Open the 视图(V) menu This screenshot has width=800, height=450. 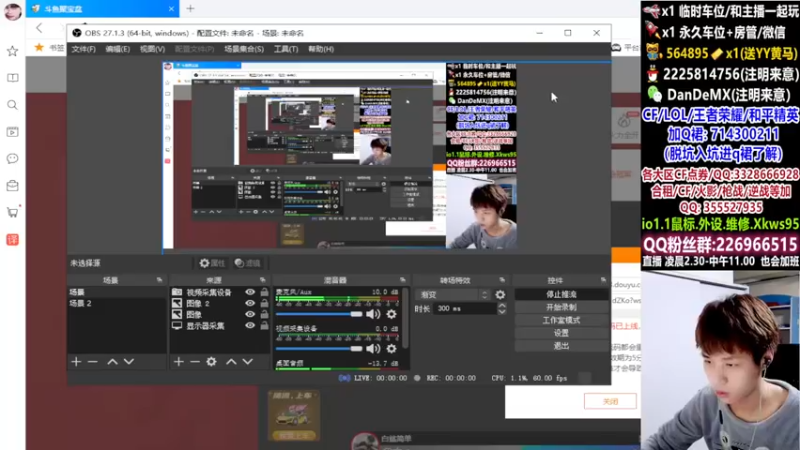pos(152,49)
